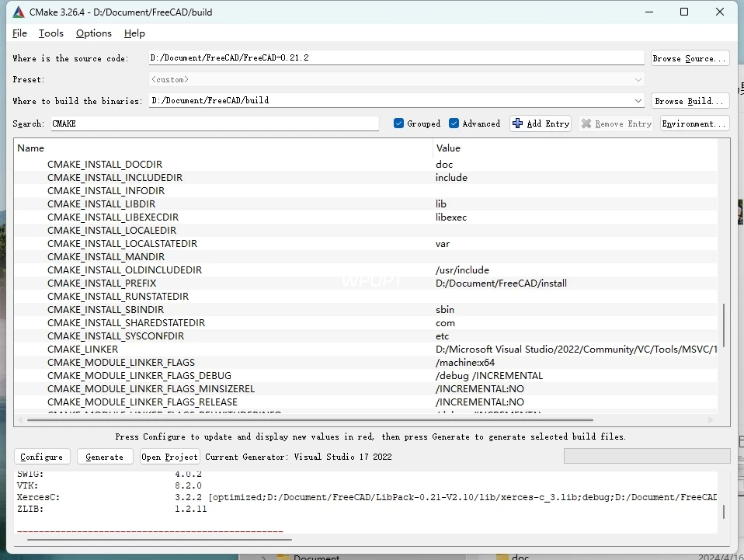Screen dimensions: 744x560
Task: Maximize the CMake window
Action: (x=684, y=12)
